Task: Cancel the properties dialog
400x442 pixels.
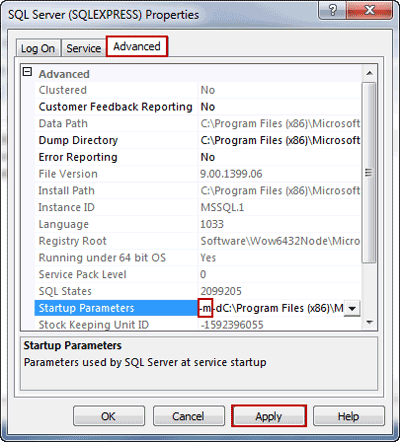Action: (189, 416)
